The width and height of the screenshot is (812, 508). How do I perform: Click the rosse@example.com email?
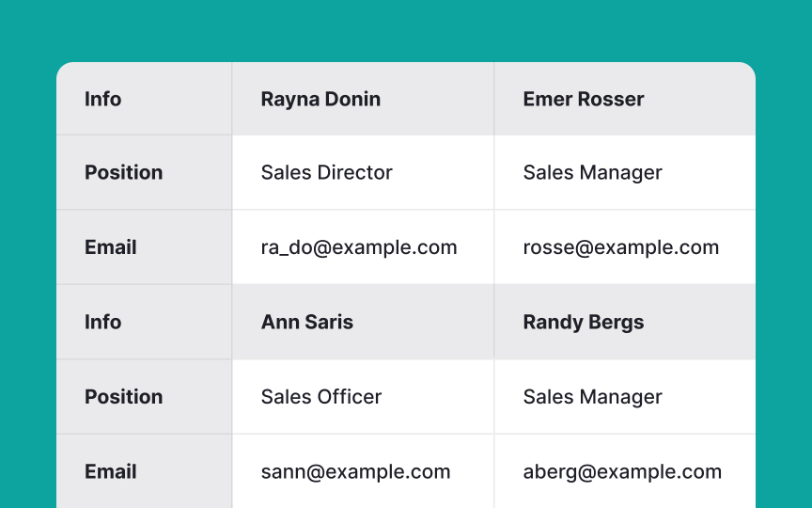(620, 247)
